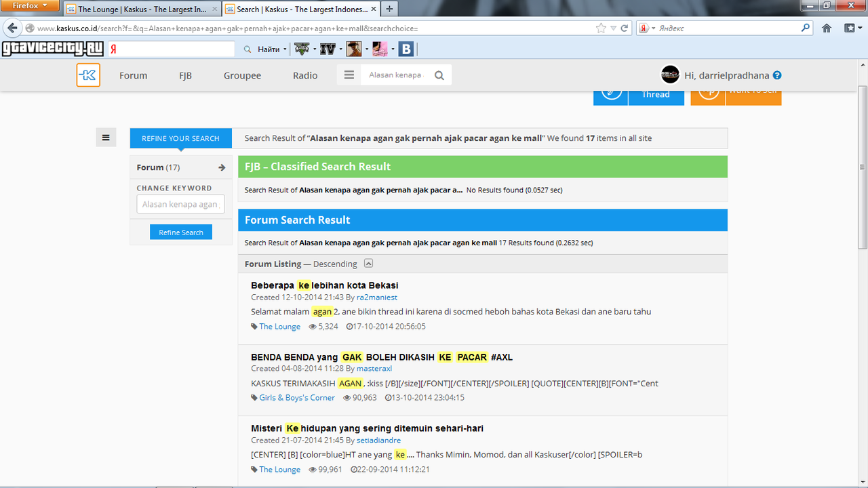Open the FJB nav item
The image size is (868, 488).
[x=185, y=75]
